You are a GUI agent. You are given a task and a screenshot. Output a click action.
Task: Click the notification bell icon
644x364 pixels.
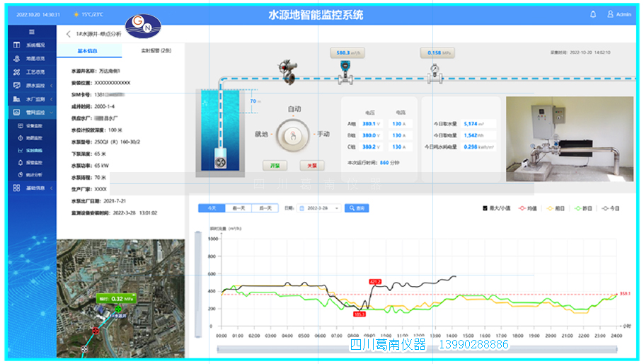point(593,14)
